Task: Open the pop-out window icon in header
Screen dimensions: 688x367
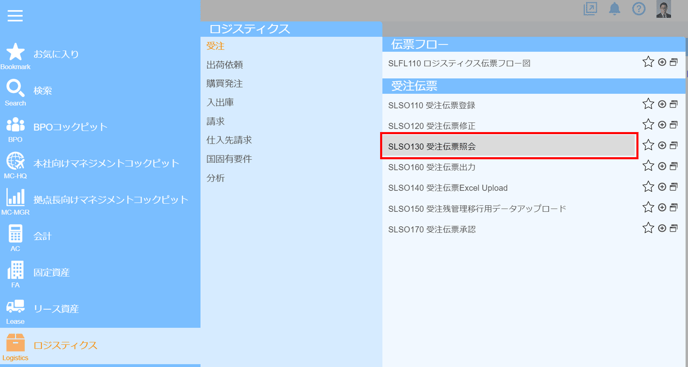Action: [591, 9]
